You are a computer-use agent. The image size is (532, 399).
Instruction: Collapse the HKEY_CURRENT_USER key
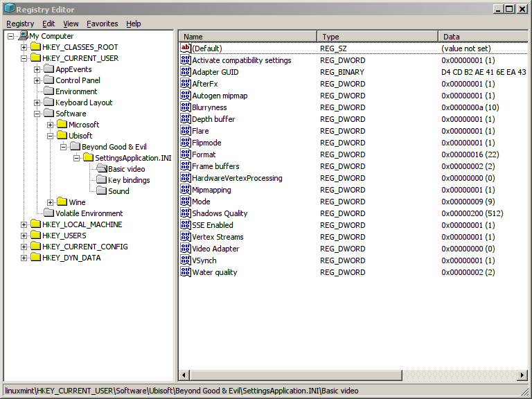click(24, 58)
